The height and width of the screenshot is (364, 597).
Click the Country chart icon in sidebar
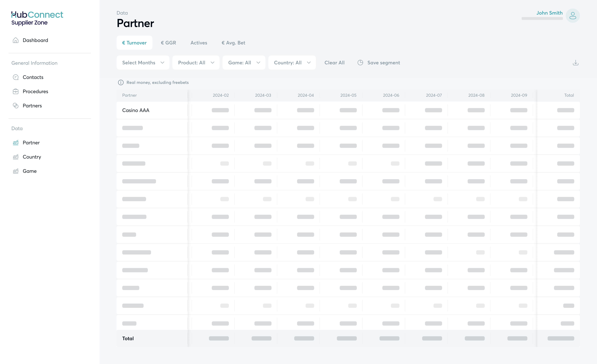16,157
